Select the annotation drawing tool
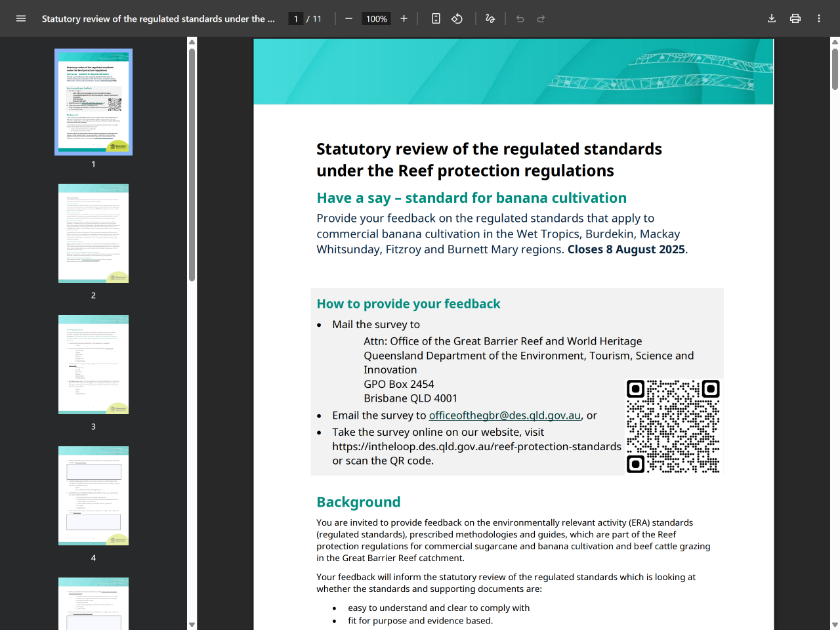 tap(490, 18)
